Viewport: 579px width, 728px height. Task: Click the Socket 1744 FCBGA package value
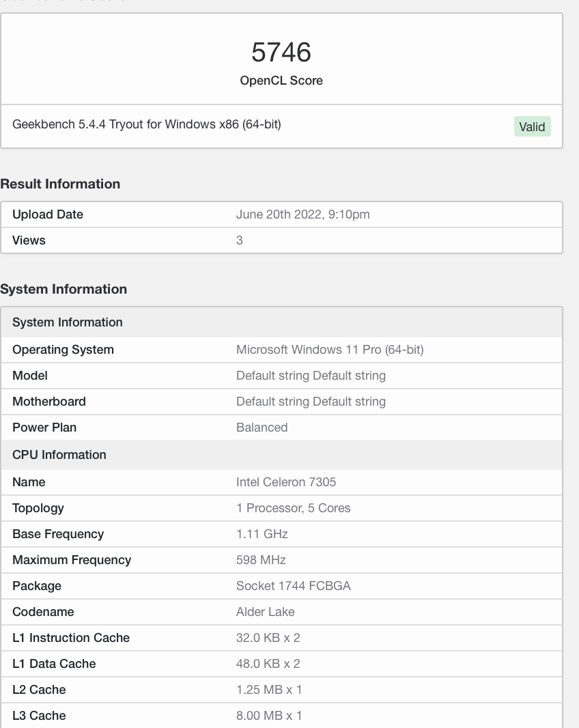pos(293,586)
